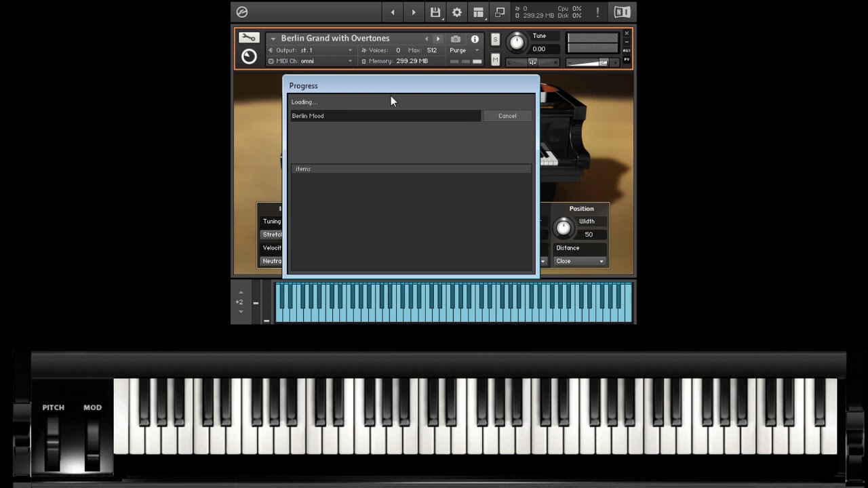Show instrument info with the i icon

pyautogui.click(x=475, y=39)
